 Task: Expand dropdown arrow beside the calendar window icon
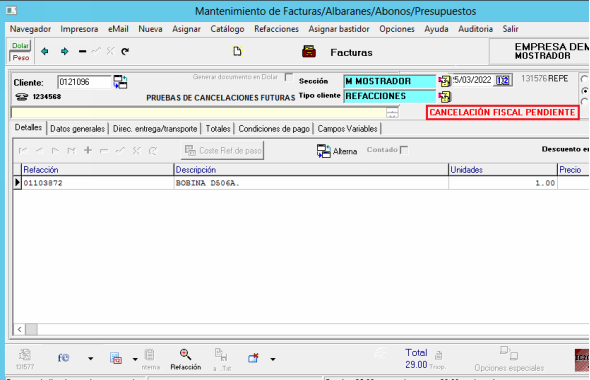click(x=135, y=359)
